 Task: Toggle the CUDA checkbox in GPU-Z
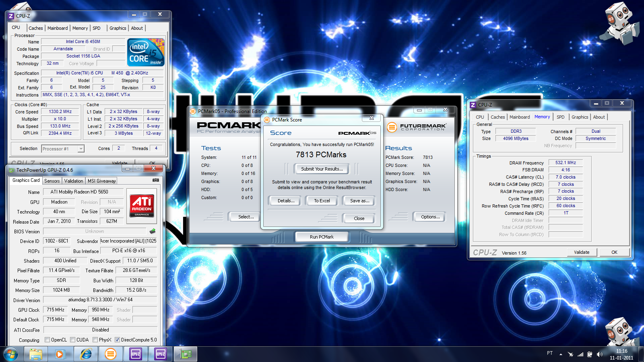coord(73,340)
